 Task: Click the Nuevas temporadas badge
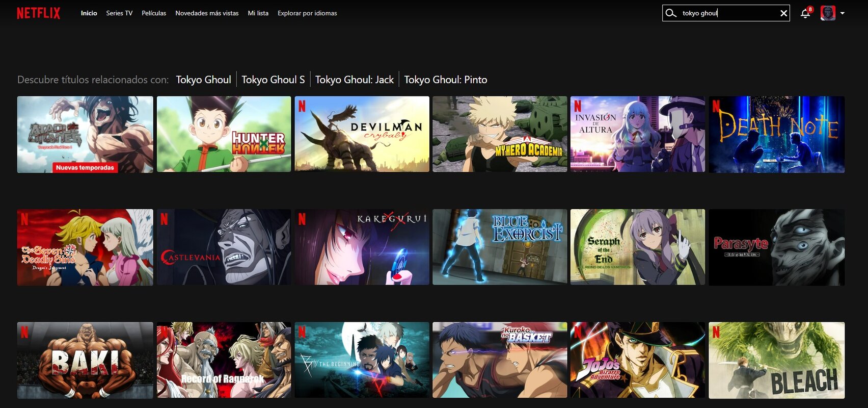(85, 168)
